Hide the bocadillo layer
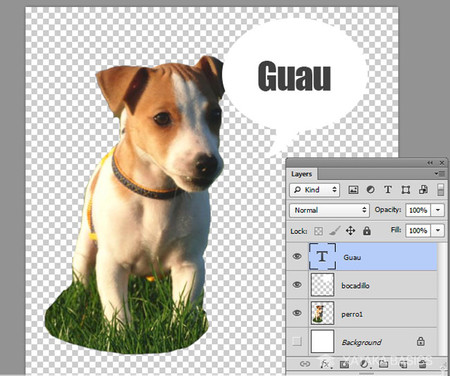This screenshot has height=376, width=450. pos(297,285)
